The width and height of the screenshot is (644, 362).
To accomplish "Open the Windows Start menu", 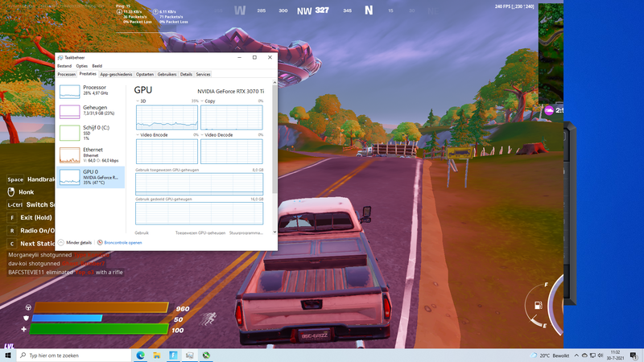I will 8,356.
